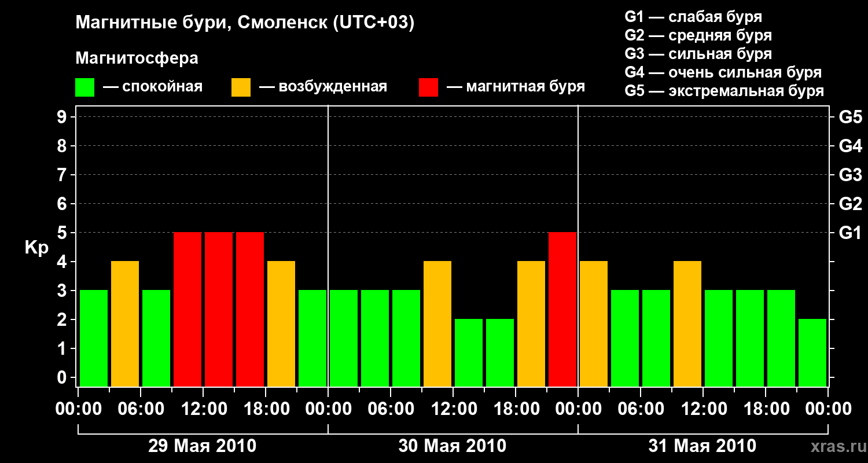Click the '06:00' tick label above 31 Мая
Screen dimensions: 868x463
coord(641,409)
